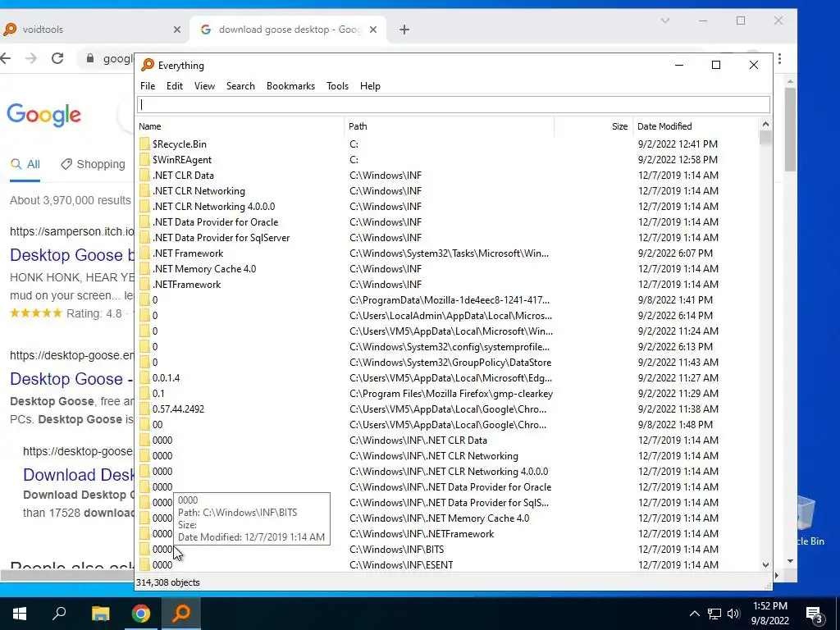Viewport: 840px width, 630px height.
Task: Sort results by Size column
Action: pos(594,126)
